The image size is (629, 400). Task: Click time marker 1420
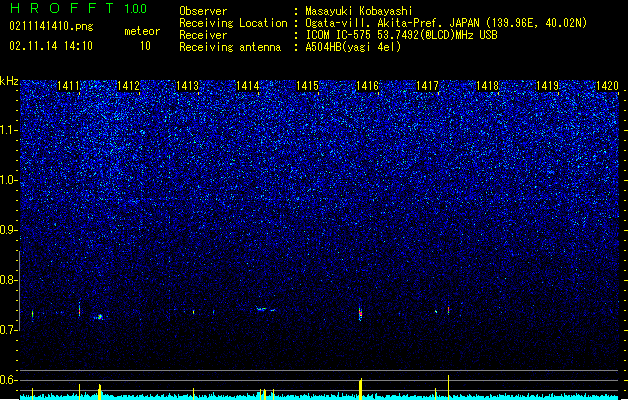pos(607,85)
